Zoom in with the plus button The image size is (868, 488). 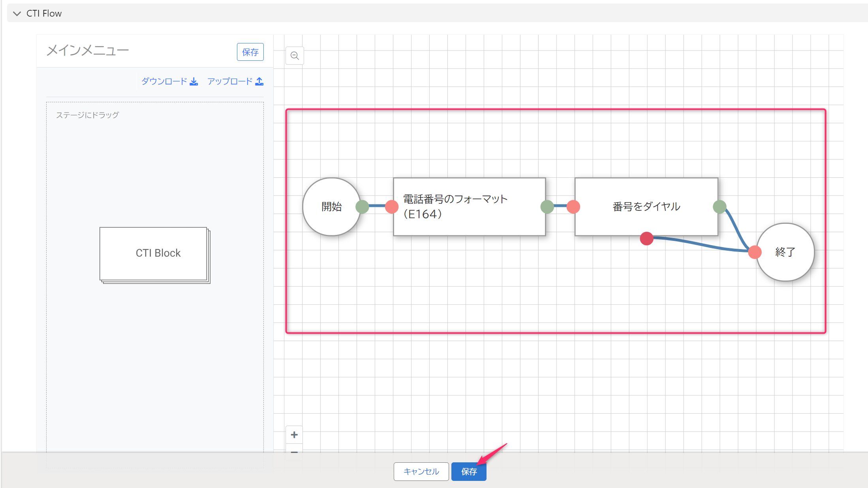tap(294, 435)
